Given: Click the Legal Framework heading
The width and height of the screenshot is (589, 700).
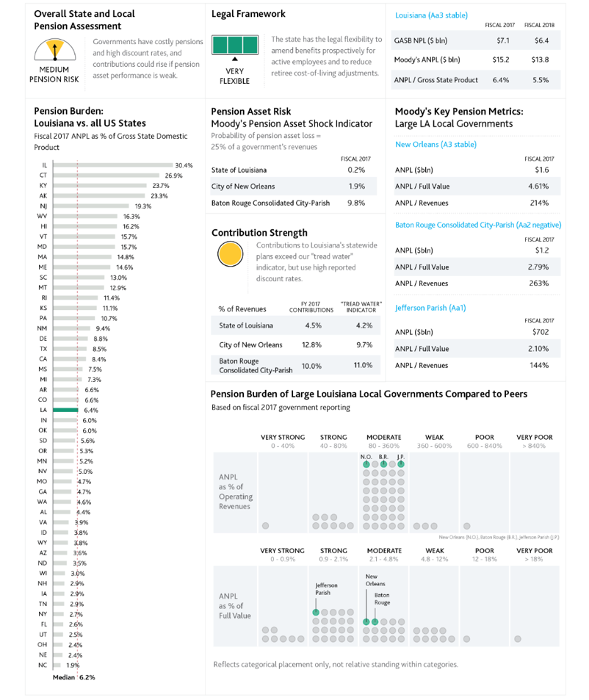Looking at the screenshot, I should 248,14.
